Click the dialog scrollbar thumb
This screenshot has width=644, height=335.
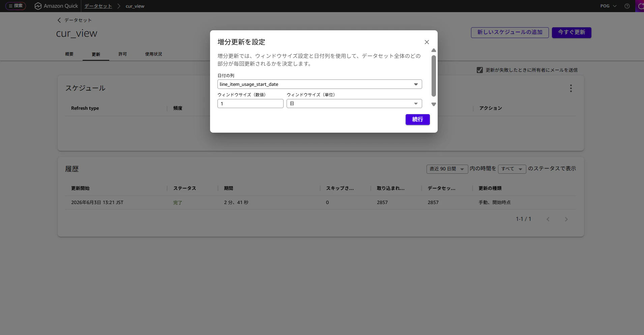[x=434, y=76]
